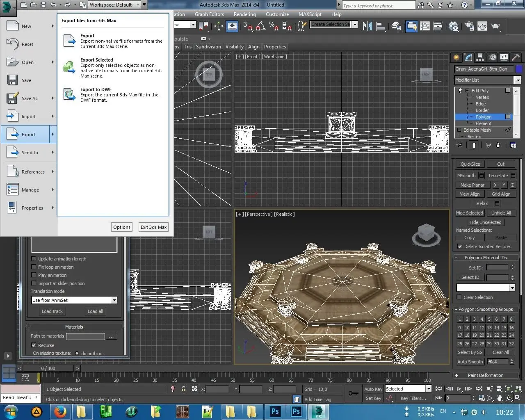
Task: Open the Utilities hammer tab
Action: (516, 57)
